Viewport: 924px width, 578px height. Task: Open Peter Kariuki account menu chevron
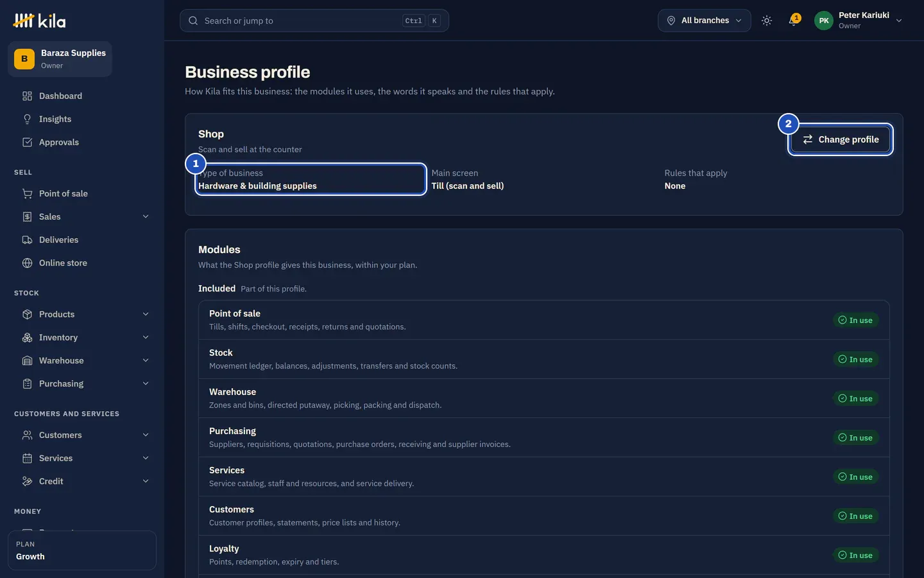coord(899,21)
